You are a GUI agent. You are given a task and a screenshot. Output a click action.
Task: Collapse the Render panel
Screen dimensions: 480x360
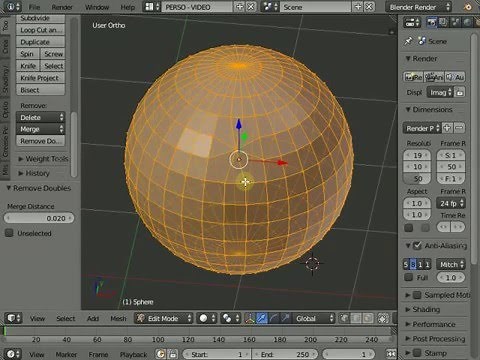421,59
